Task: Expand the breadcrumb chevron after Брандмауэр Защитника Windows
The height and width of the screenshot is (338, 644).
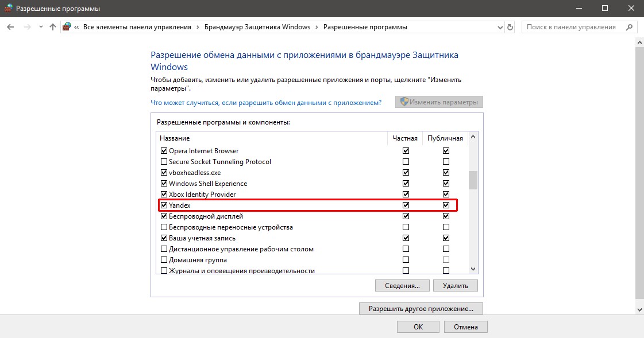Action: click(317, 27)
